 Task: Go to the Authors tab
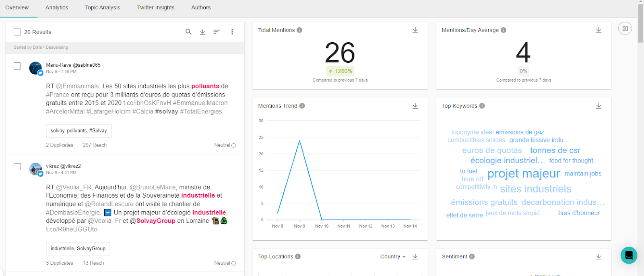coord(201,8)
